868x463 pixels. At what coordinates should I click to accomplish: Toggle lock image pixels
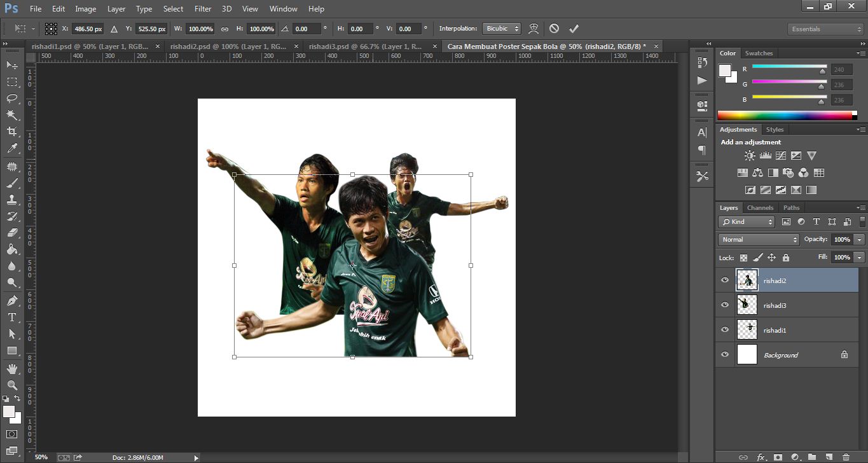[757, 258]
